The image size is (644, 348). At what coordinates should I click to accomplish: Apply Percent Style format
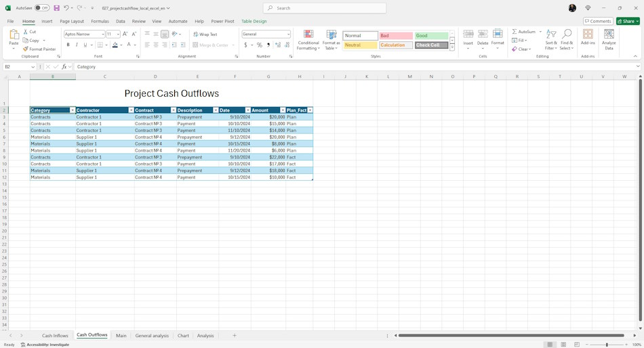[260, 45]
